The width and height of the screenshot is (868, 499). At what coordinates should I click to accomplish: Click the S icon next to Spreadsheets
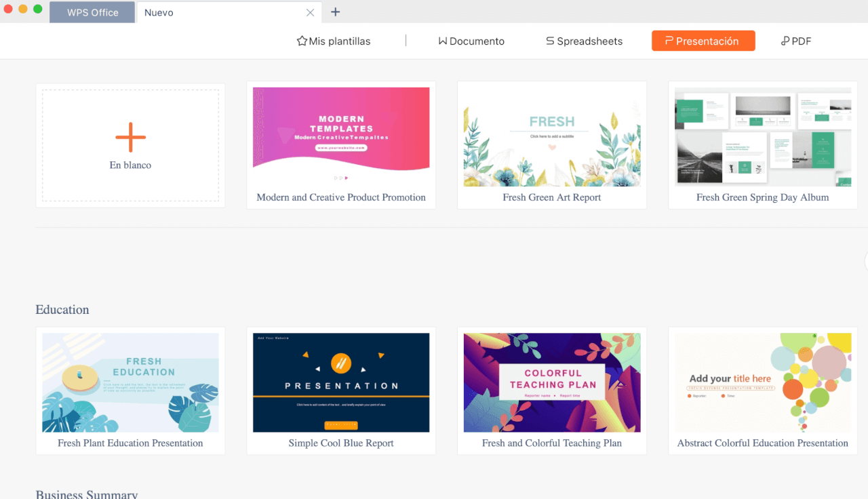550,41
